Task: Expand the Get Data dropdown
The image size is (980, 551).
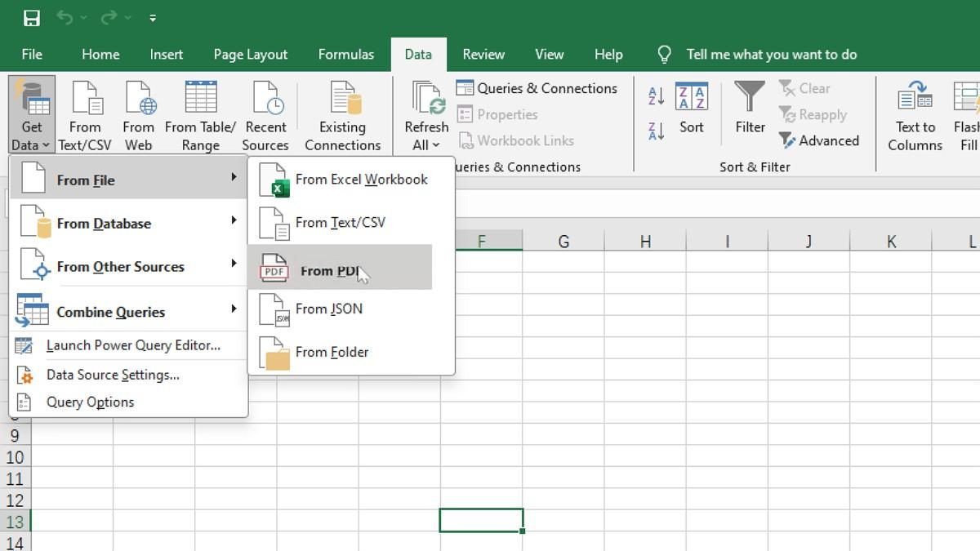Action: [x=31, y=114]
